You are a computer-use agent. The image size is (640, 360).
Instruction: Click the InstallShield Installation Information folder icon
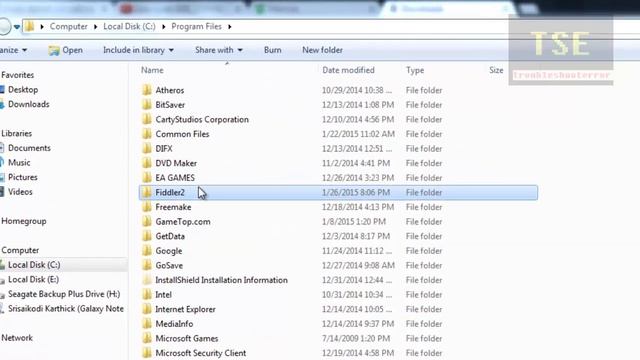147,280
